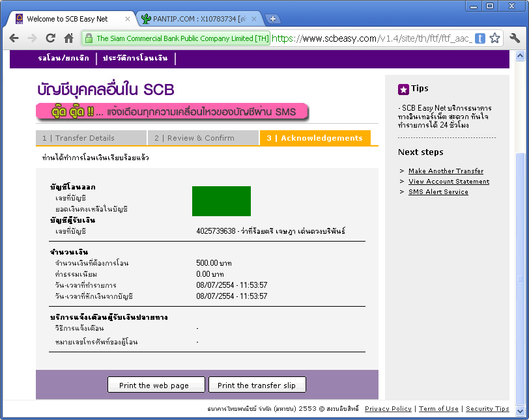
Task: Click the browser forward arrow
Action: tap(32, 38)
